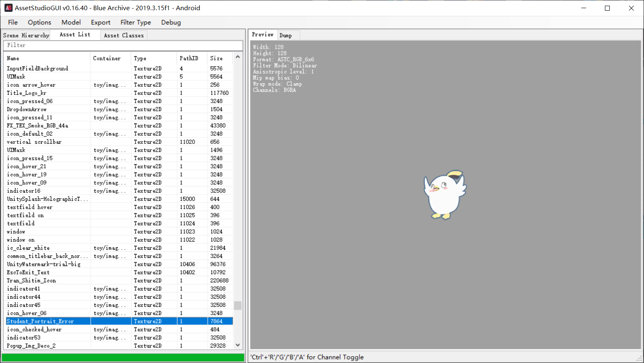
Task: Select the Title_Logo_kr asset row
Action: pyautogui.click(x=27, y=93)
